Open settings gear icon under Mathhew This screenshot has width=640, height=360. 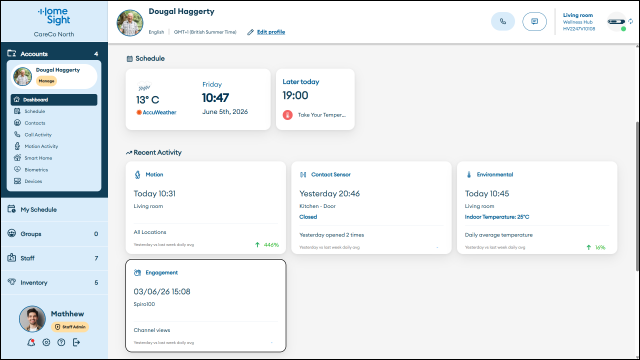point(46,342)
